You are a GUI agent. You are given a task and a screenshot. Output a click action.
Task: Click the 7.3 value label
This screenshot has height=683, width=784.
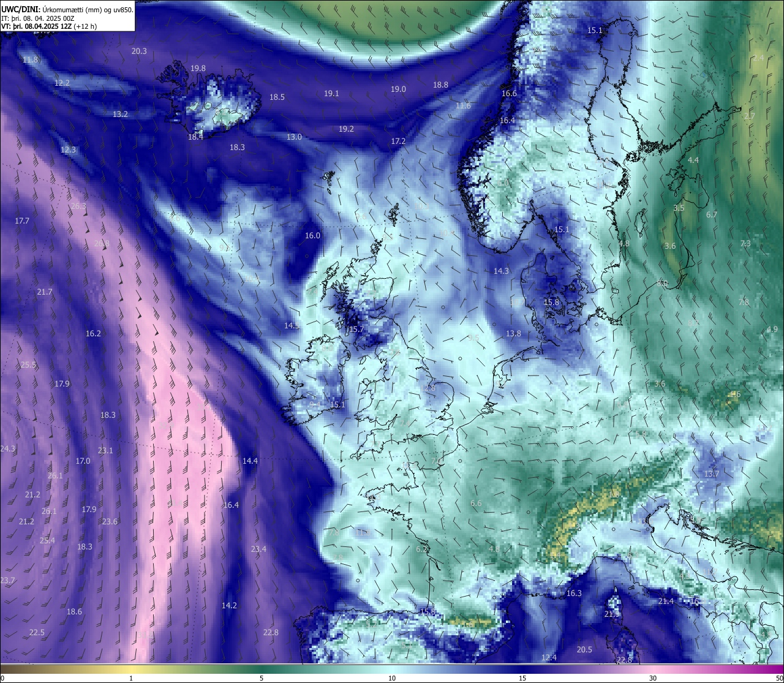point(745,244)
